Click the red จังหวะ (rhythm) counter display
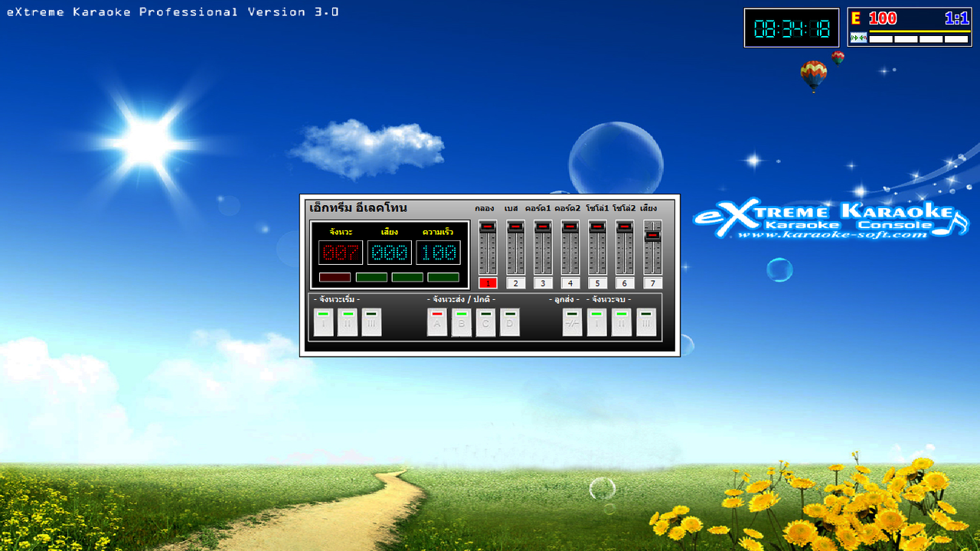This screenshot has height=551, width=980. pos(342,251)
